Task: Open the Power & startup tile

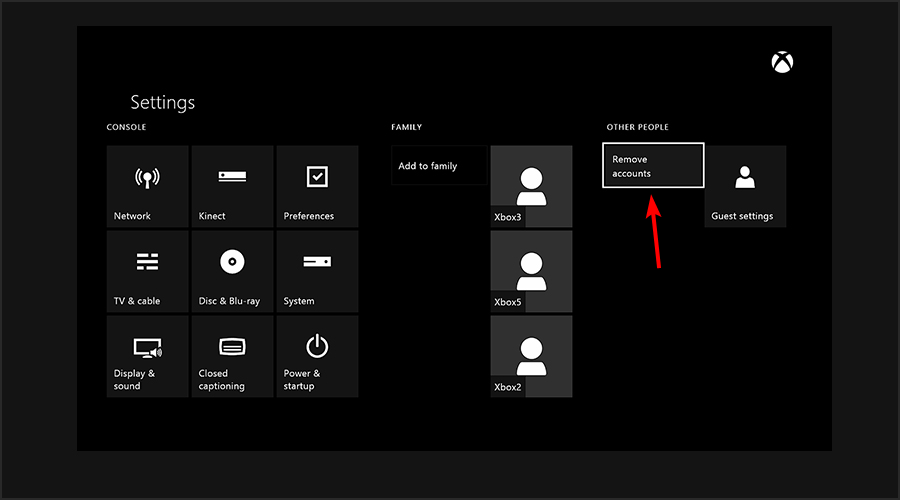Action: click(x=317, y=356)
